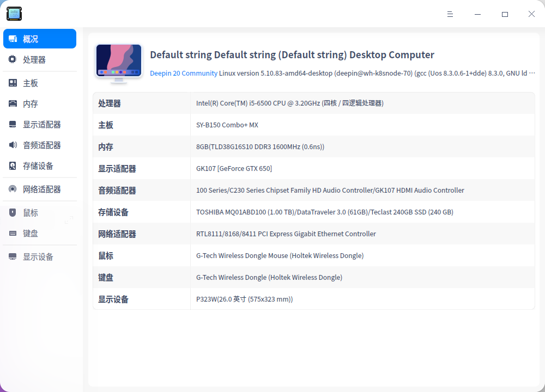Click the 8GB DDR3 1600MHz memory value
Image resolution: width=545 pixels, height=392 pixels.
261,146
